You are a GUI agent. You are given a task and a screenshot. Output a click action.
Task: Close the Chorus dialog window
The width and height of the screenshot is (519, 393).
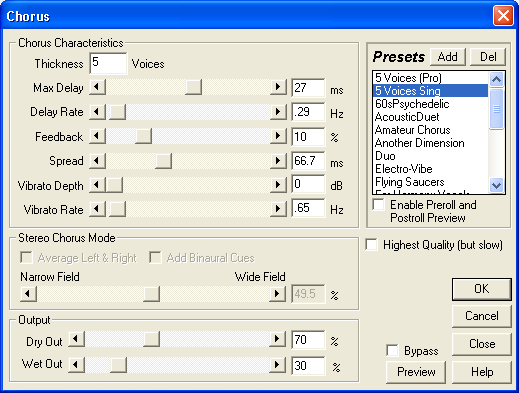pos(503,15)
